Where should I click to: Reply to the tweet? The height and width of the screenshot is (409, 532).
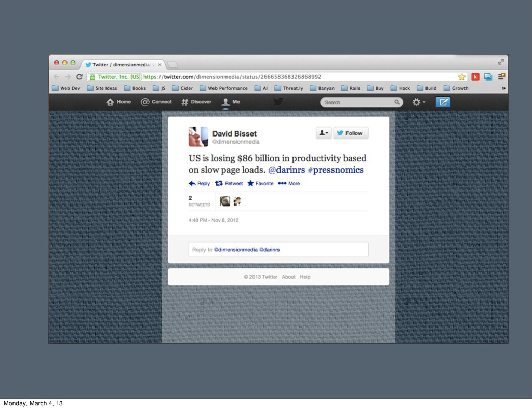coord(199,183)
